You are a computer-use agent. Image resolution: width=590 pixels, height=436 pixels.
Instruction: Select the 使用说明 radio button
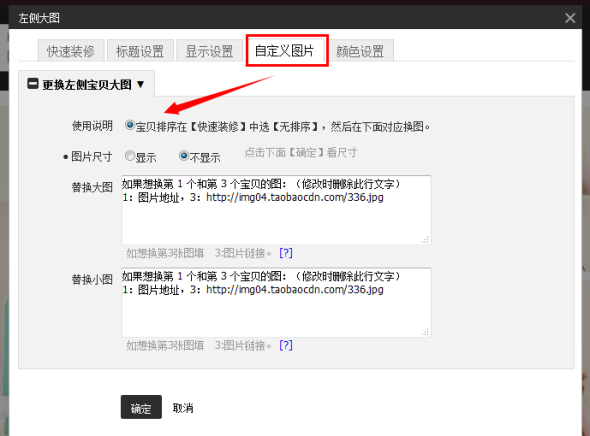[x=130, y=125]
